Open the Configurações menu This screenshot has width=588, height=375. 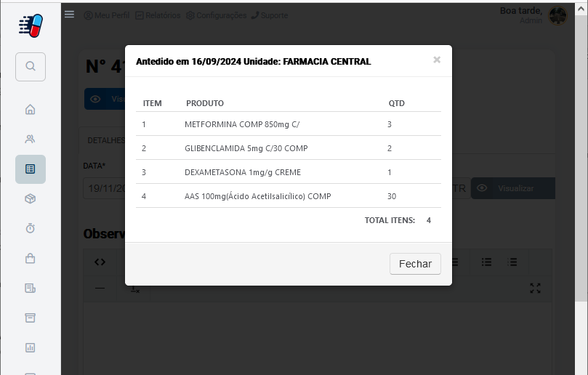click(217, 15)
